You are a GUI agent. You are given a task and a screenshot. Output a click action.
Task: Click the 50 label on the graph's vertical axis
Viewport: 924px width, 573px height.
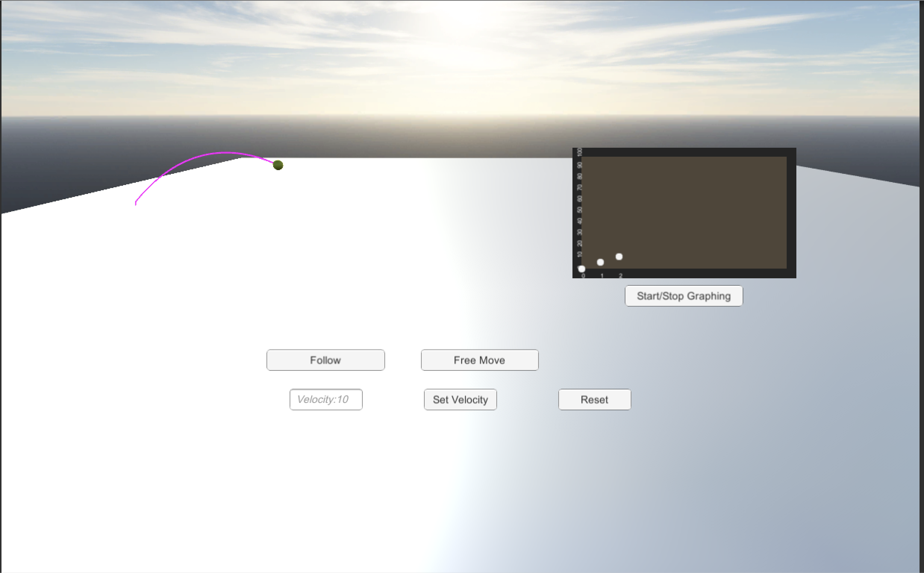click(579, 210)
